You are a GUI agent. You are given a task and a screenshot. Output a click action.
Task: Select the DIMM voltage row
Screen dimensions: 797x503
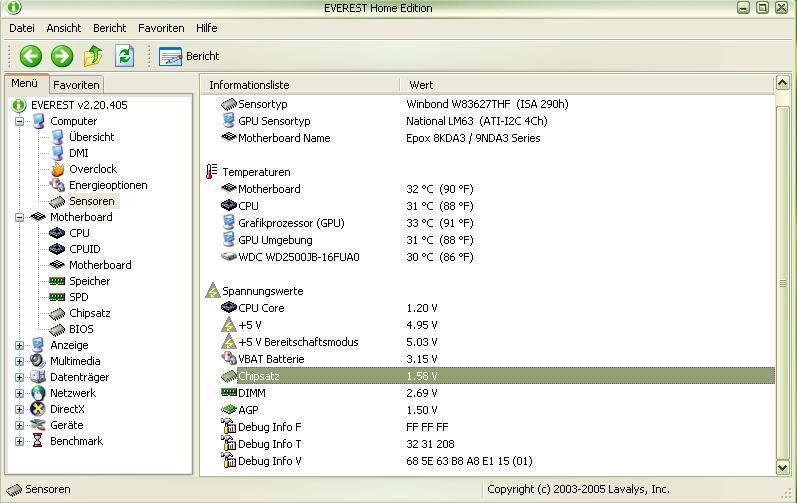pos(488,393)
